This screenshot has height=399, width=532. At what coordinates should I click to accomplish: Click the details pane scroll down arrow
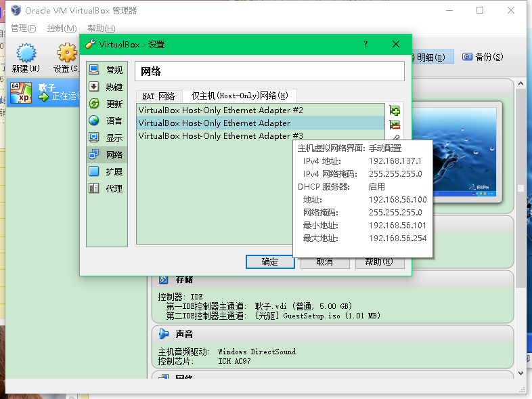click(x=520, y=373)
